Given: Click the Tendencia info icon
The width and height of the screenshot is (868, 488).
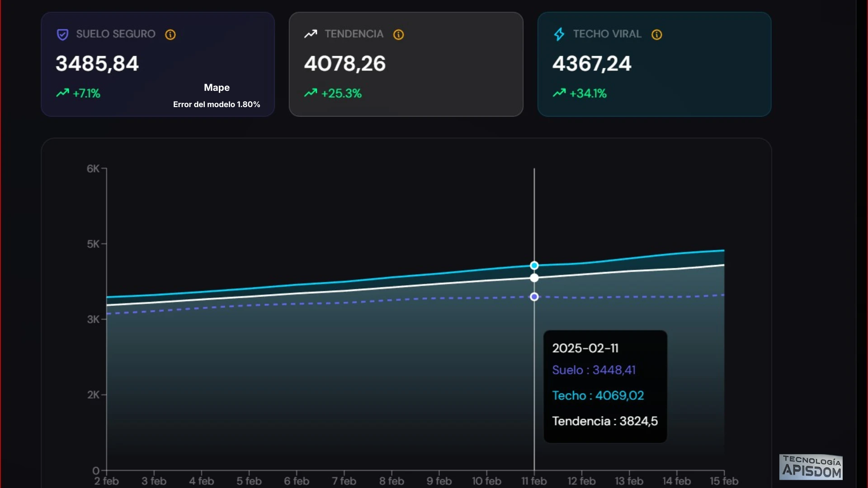Looking at the screenshot, I should pos(398,35).
